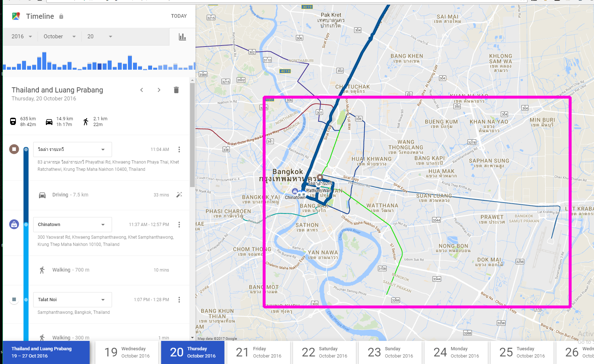
Task: Open more options for วิลล่า ราชเทวี entry
Action: click(179, 149)
